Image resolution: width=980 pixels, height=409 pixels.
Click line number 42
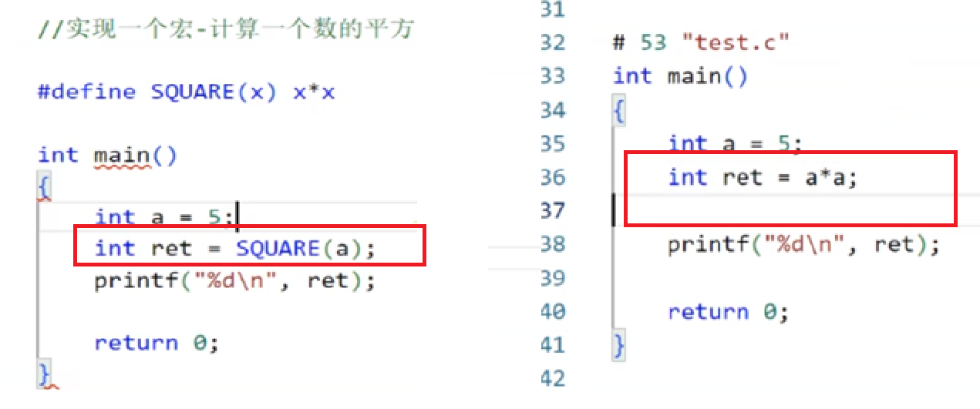[552, 378]
